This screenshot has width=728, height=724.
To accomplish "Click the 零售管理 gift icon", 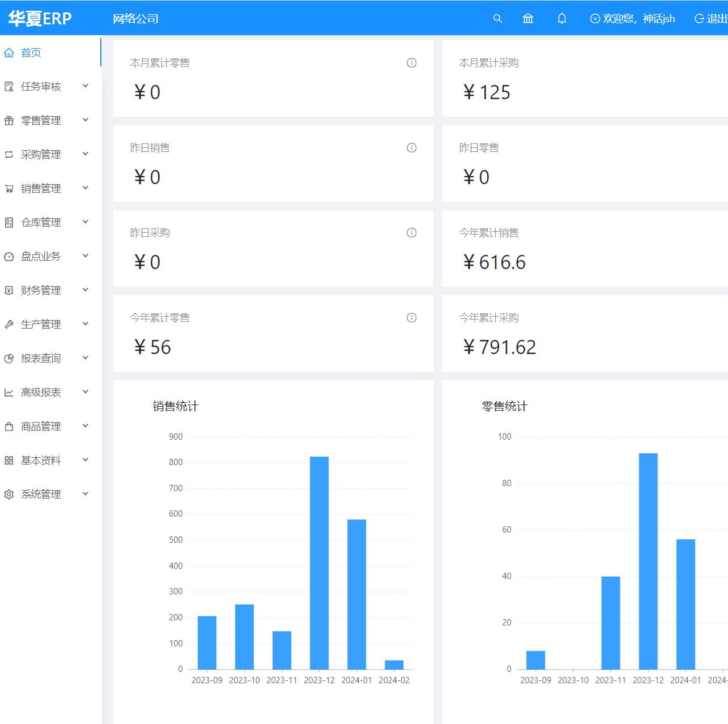I will point(9,121).
